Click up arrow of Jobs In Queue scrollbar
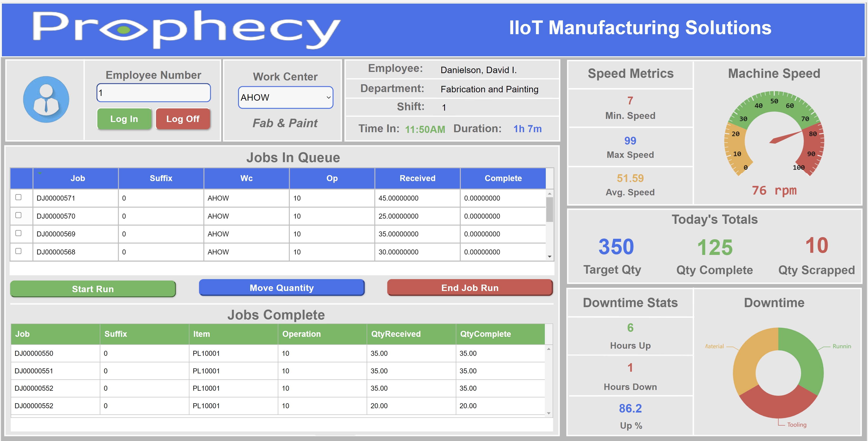868x441 pixels. (550, 193)
